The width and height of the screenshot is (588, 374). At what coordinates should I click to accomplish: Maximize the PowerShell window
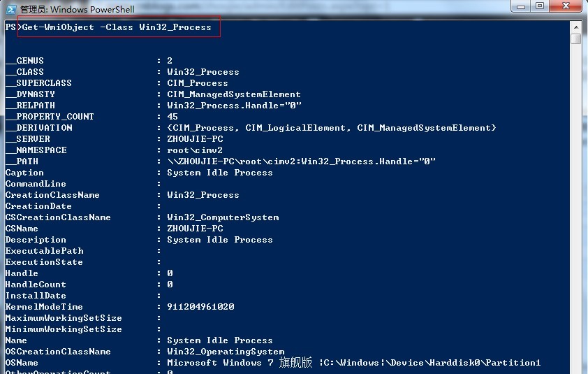tap(540, 6)
